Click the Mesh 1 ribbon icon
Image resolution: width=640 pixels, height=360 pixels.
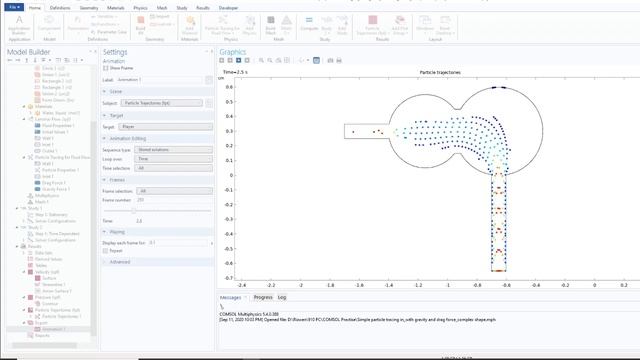click(287, 25)
